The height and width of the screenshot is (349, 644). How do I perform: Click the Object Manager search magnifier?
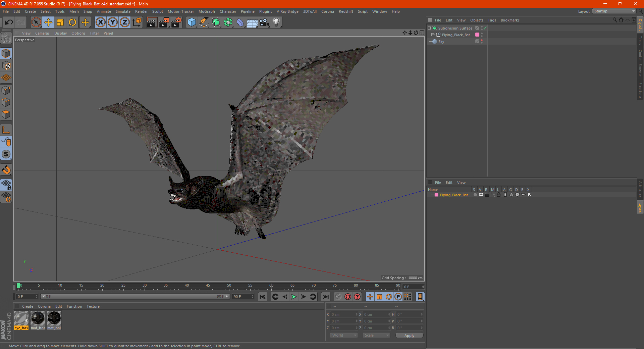point(614,20)
